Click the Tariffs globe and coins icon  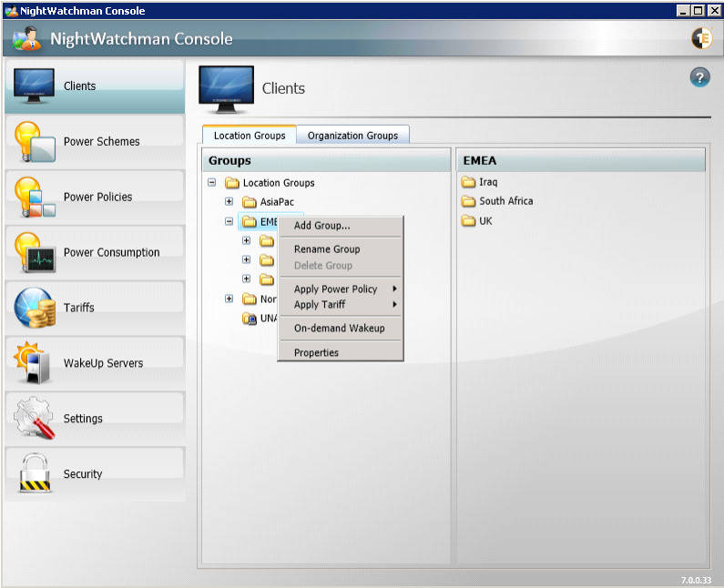coord(35,308)
